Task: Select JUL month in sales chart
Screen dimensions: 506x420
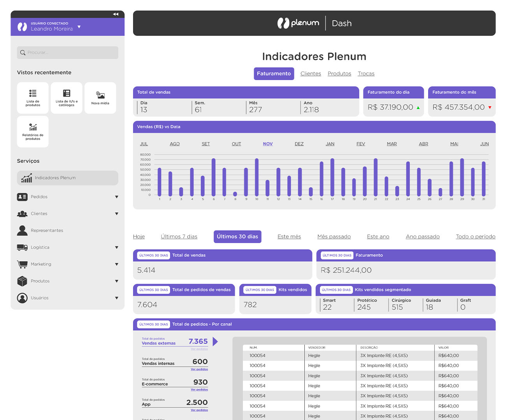Action: tap(144, 144)
